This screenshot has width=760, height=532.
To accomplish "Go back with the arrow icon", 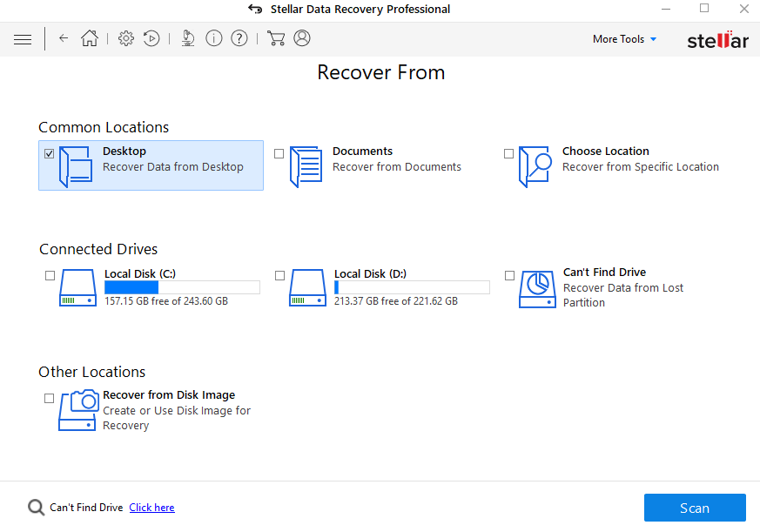I will 64,37.
